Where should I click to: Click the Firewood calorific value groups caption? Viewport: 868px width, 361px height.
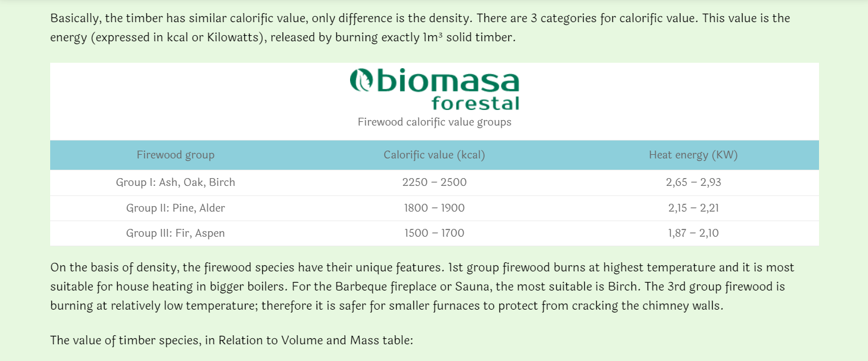(434, 122)
